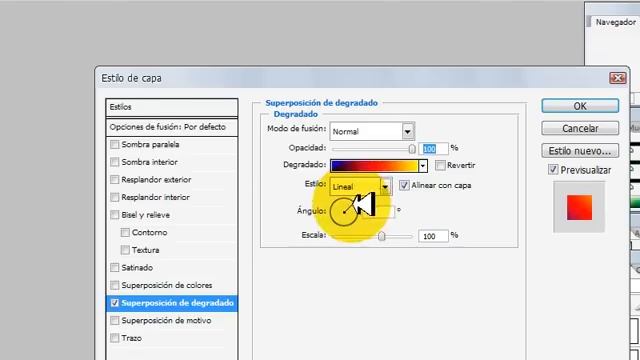Viewport: 640px width, 360px height.
Task: Switch to the Navegador panel tab
Action: pos(615,22)
